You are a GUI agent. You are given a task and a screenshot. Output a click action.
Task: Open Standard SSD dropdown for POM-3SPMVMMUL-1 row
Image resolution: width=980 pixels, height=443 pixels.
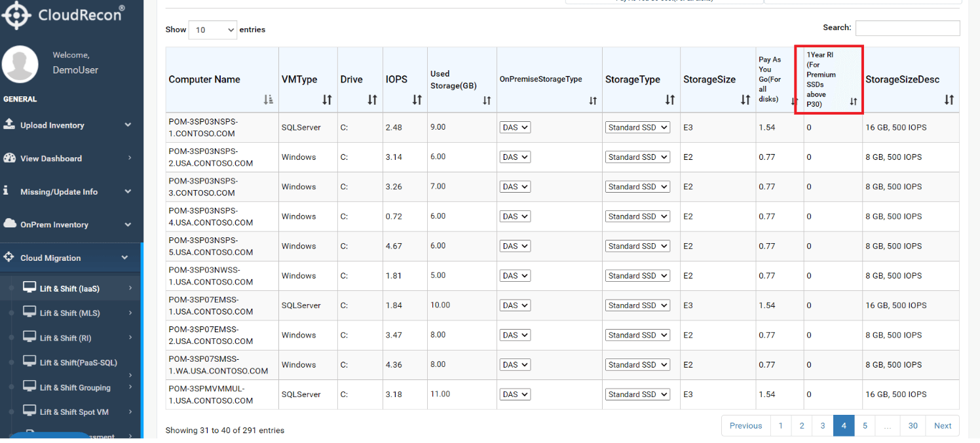click(637, 395)
